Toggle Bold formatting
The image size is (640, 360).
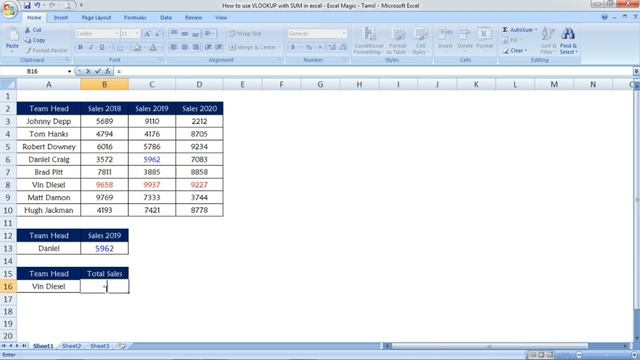tap(80, 47)
